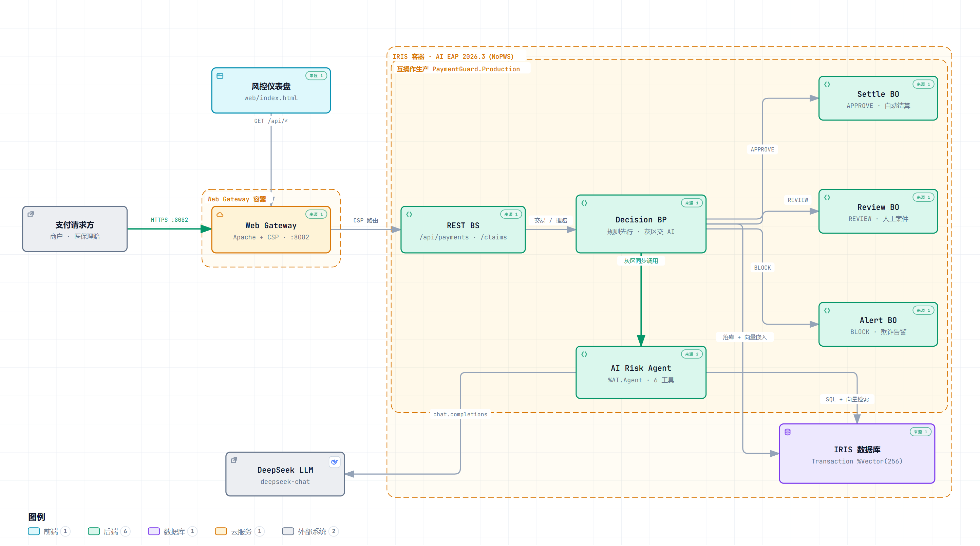Image resolution: width=980 pixels, height=546 pixels.
Task: Click the external-link icon on DeepSeek LLM node
Action: [234, 460]
